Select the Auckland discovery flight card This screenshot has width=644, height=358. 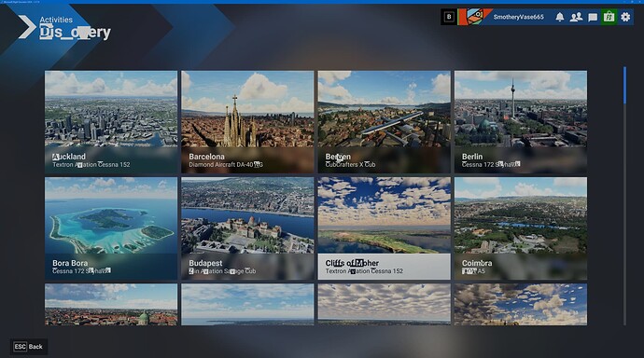click(x=111, y=122)
